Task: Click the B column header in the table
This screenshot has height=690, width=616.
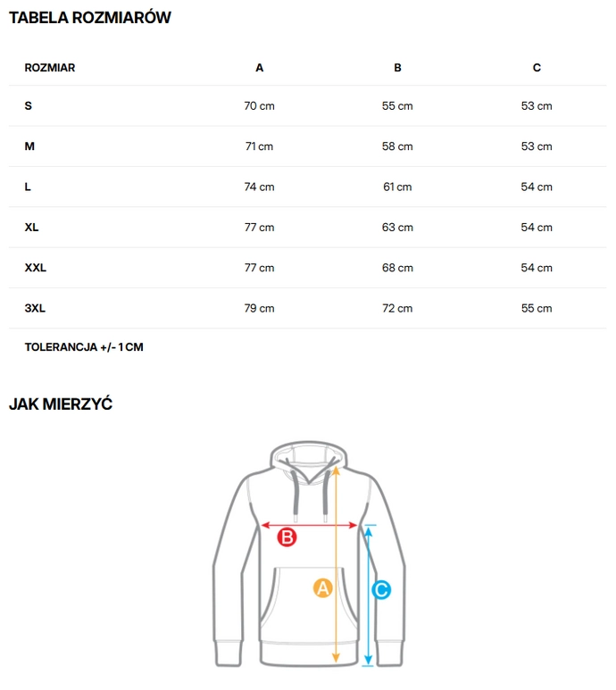Action: pyautogui.click(x=398, y=68)
